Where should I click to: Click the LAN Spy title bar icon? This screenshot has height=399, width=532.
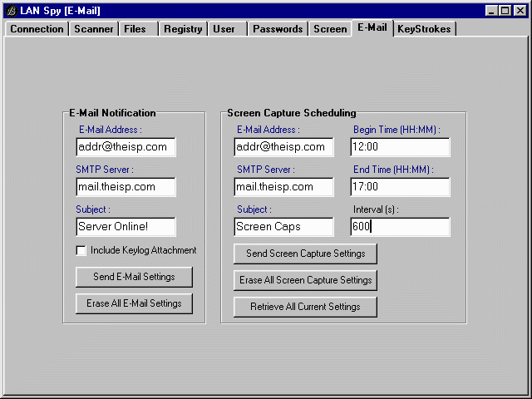(x=11, y=10)
